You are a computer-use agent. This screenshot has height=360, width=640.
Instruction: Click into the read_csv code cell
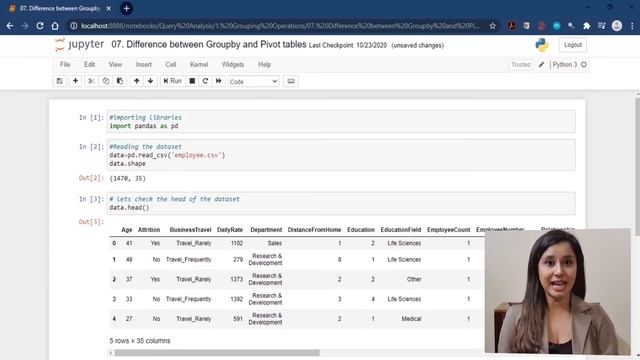341,155
